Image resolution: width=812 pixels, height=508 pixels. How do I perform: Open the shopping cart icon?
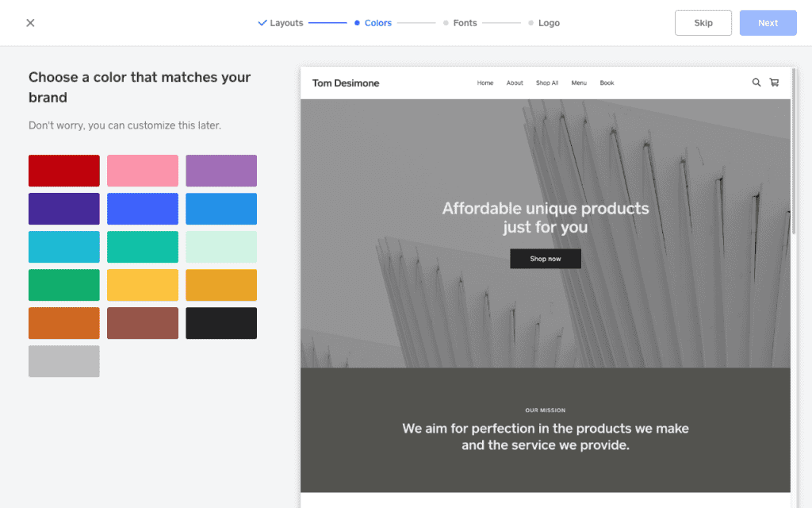(774, 82)
